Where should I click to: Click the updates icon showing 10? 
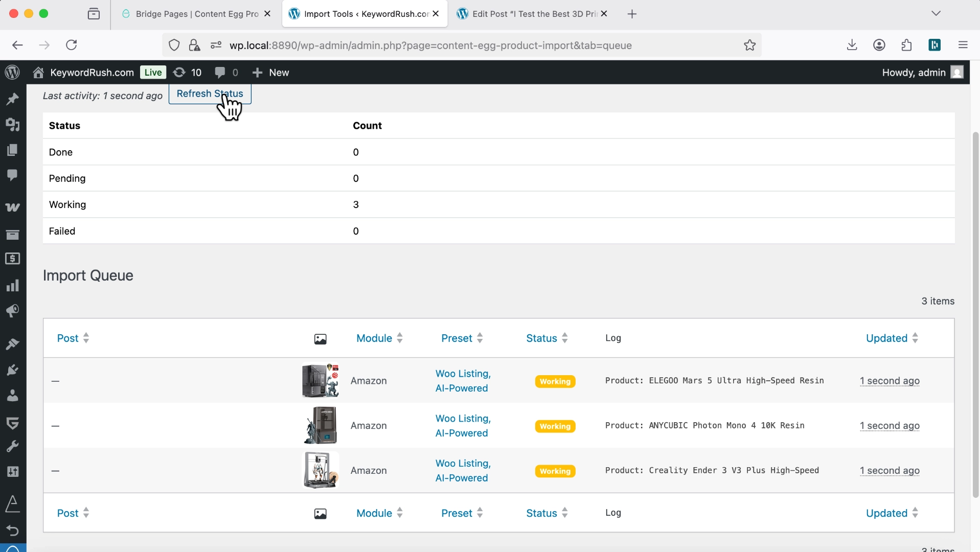point(187,73)
